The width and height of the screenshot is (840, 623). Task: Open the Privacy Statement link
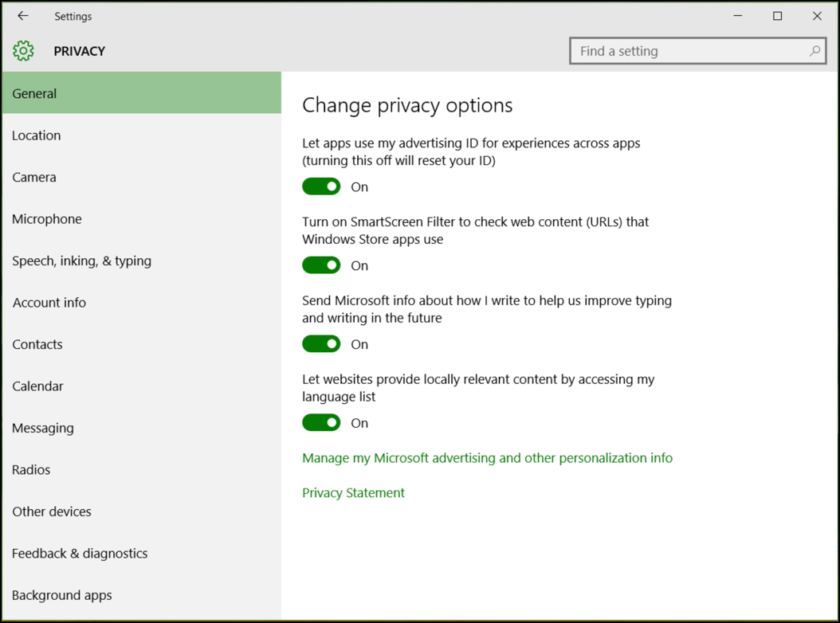[x=353, y=492]
